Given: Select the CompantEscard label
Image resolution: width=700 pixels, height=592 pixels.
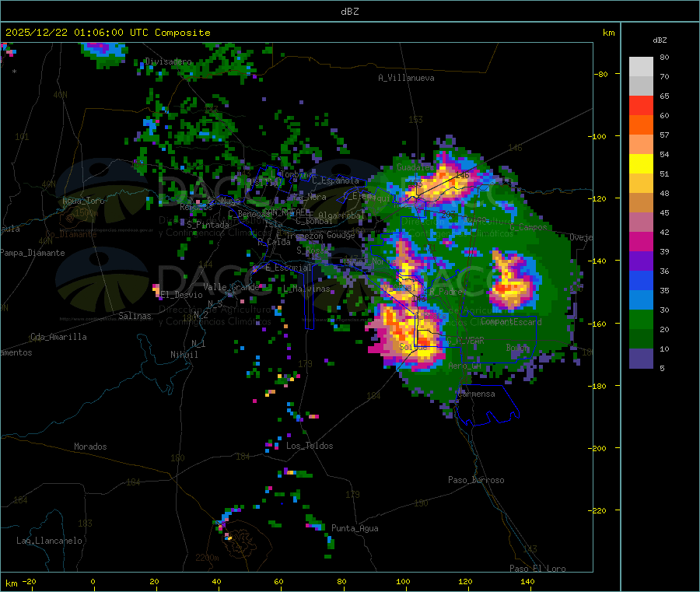Looking at the screenshot, I should [x=511, y=322].
